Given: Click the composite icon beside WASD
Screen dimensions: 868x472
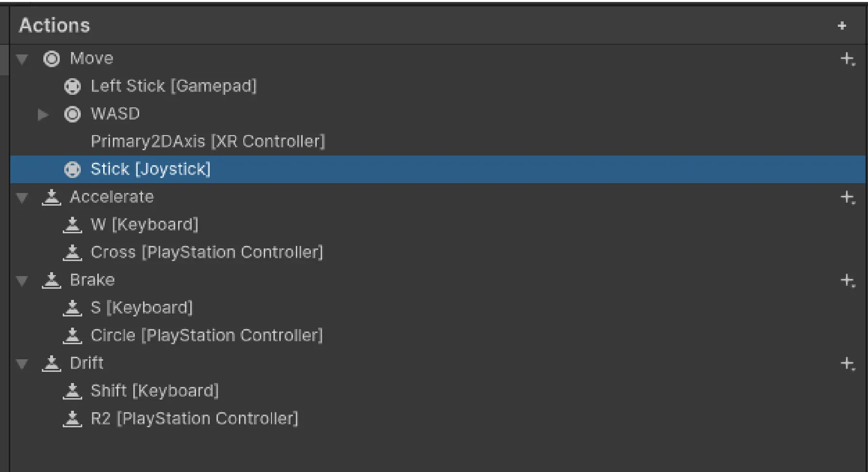Looking at the screenshot, I should click(x=72, y=114).
